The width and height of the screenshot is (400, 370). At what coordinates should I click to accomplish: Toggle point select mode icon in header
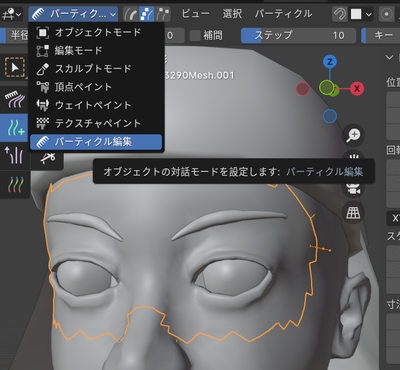147,14
